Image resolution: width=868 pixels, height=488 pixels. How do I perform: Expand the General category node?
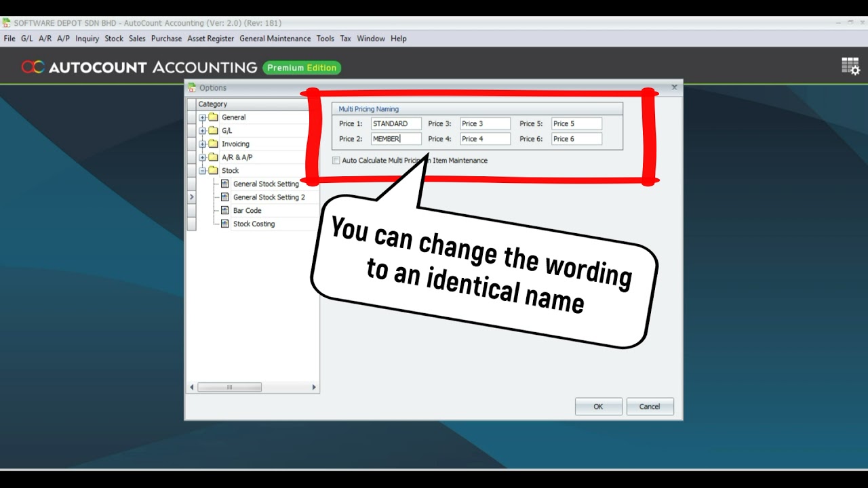point(202,117)
